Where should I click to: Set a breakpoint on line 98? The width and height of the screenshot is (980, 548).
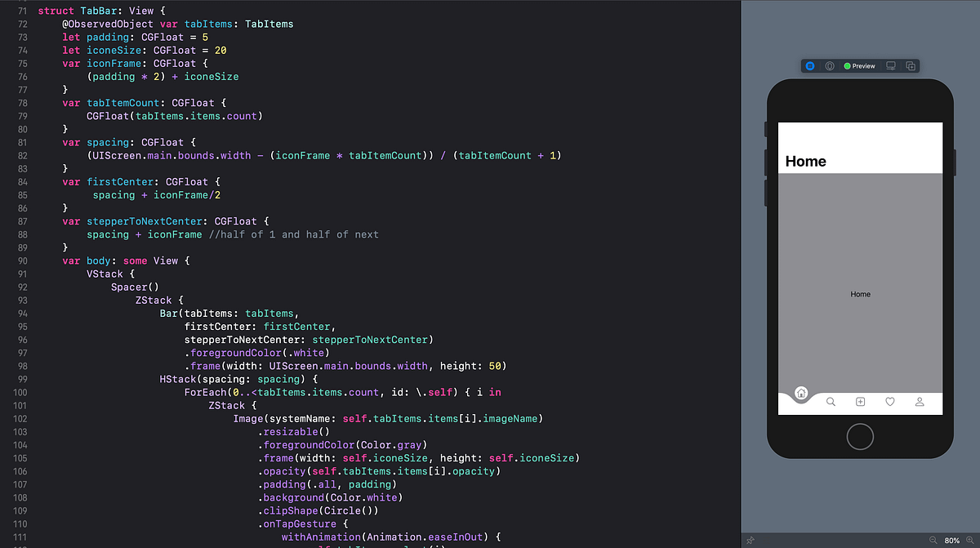tap(22, 366)
